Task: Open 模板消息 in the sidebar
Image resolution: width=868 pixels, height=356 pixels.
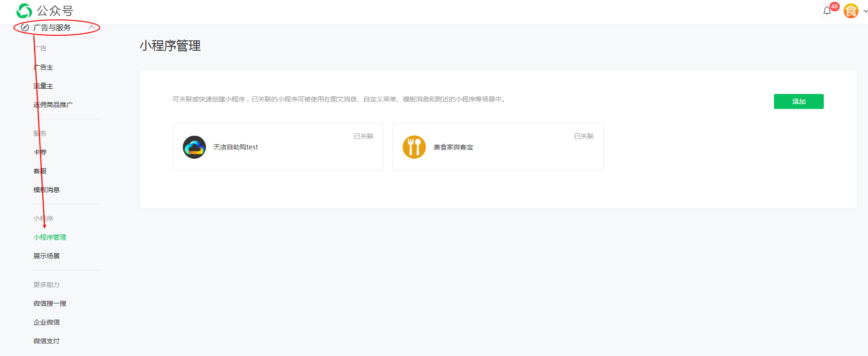Action: click(47, 190)
